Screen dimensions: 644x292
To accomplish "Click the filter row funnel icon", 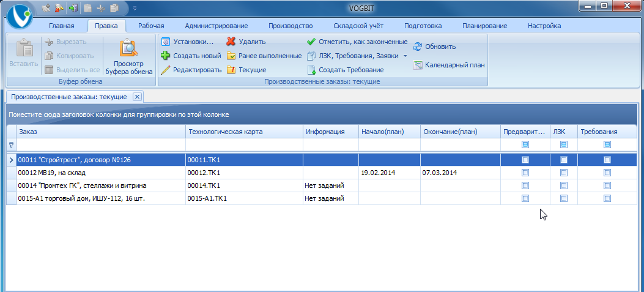I will pos(12,144).
